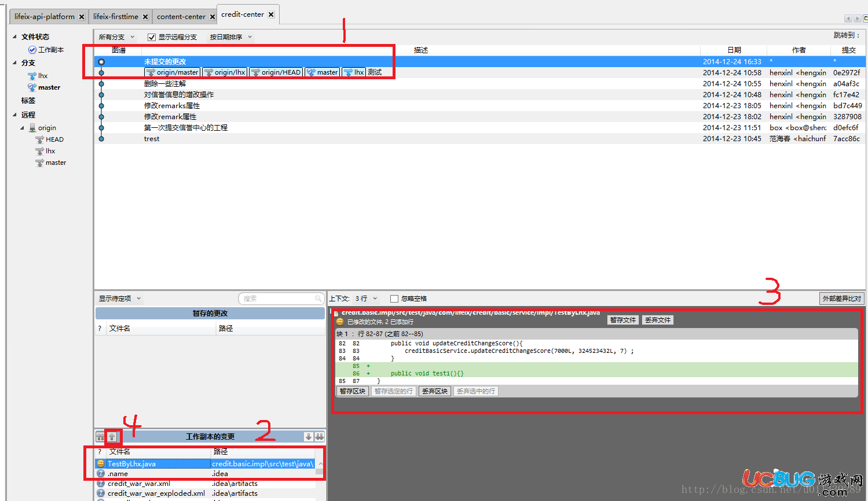Click the stage hunk (暂存区块) button
868x501 pixels.
point(353,391)
